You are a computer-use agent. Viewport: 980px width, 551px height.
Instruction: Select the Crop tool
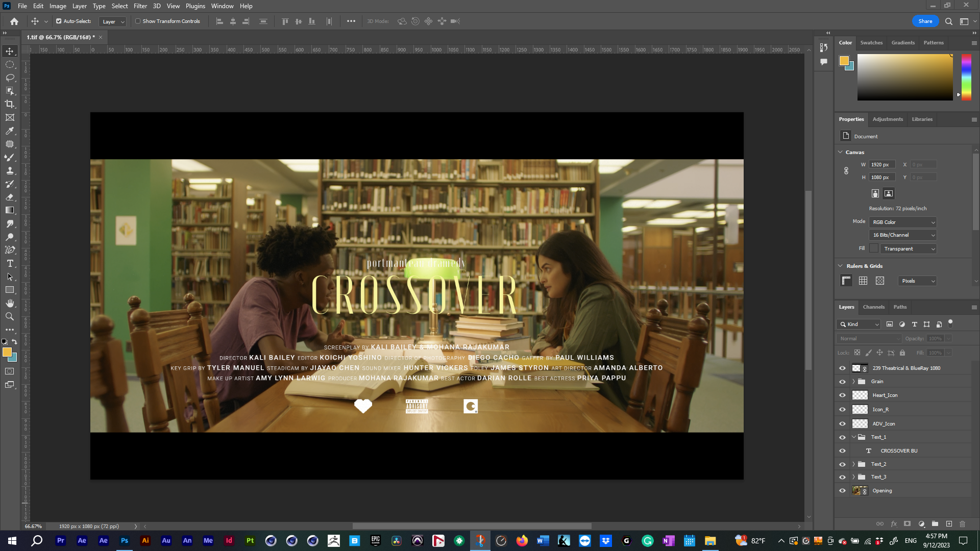pyautogui.click(x=10, y=104)
